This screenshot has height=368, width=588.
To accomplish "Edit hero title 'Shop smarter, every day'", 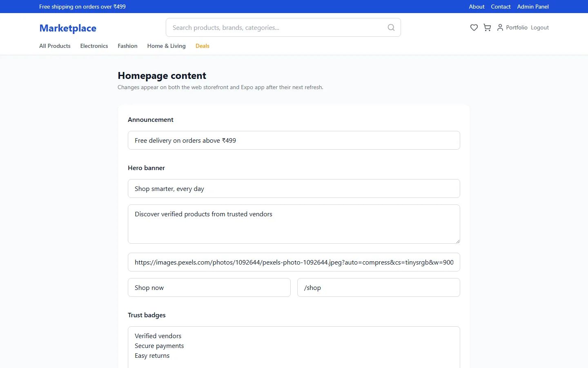I will coord(294,188).
